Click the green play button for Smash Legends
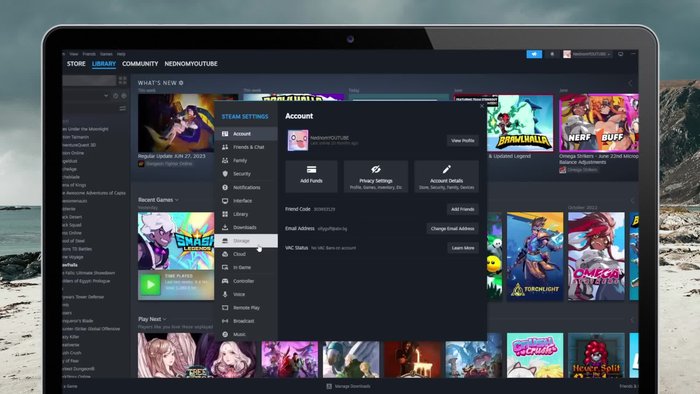Viewport: 700px width, 394px height. [x=150, y=284]
